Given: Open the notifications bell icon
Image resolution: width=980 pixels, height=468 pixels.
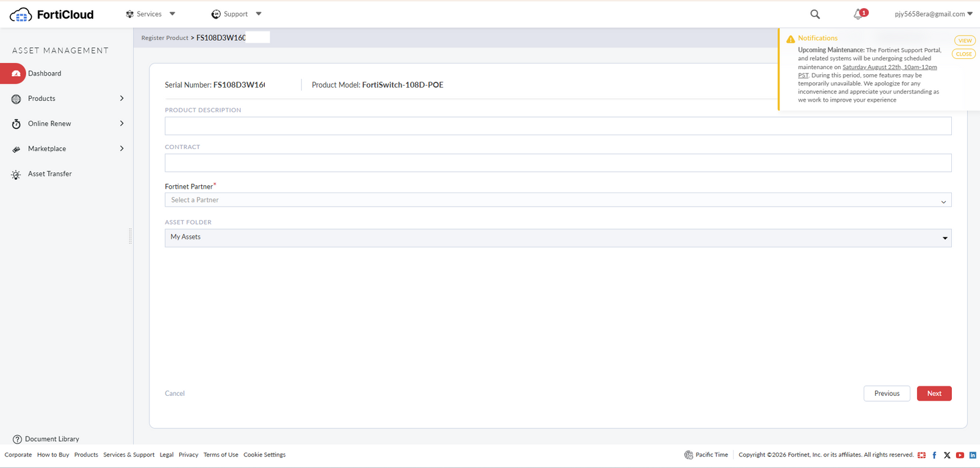Looking at the screenshot, I should click(858, 14).
